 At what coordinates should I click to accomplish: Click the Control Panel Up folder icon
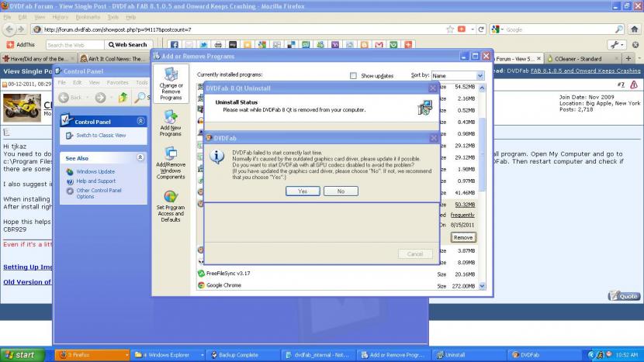pyautogui.click(x=123, y=98)
